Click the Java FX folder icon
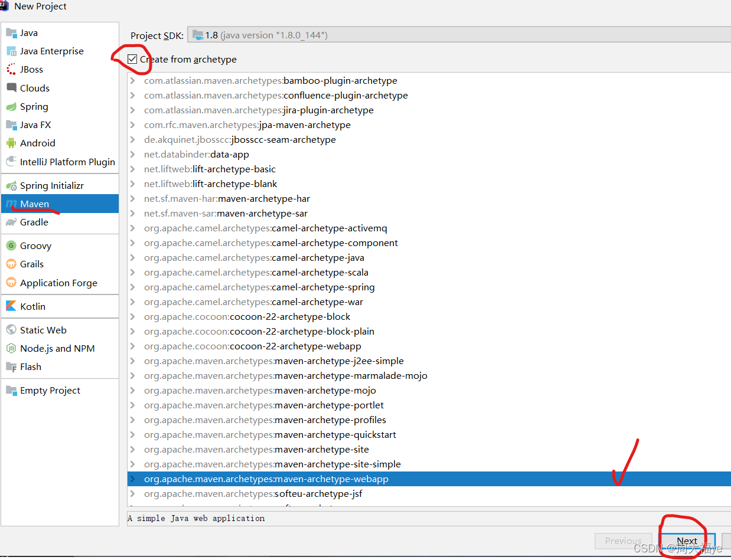Image resolution: width=731 pixels, height=560 pixels. click(x=11, y=125)
